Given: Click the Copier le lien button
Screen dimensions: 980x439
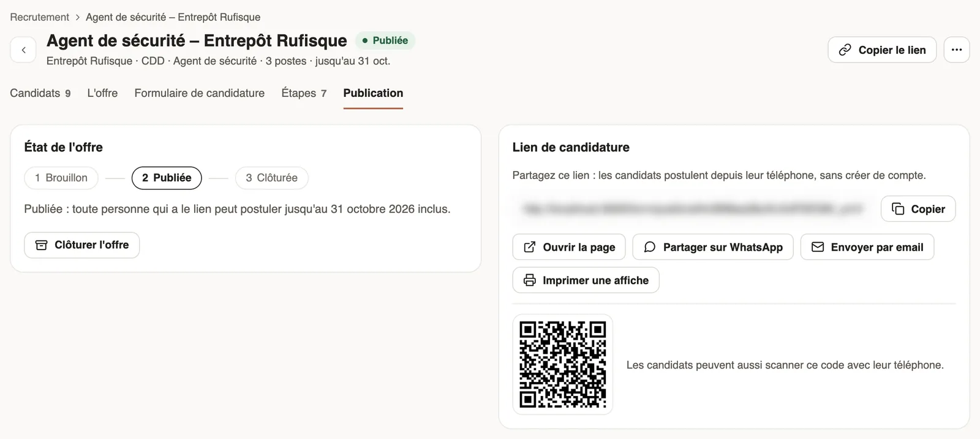Looking at the screenshot, I should 882,50.
